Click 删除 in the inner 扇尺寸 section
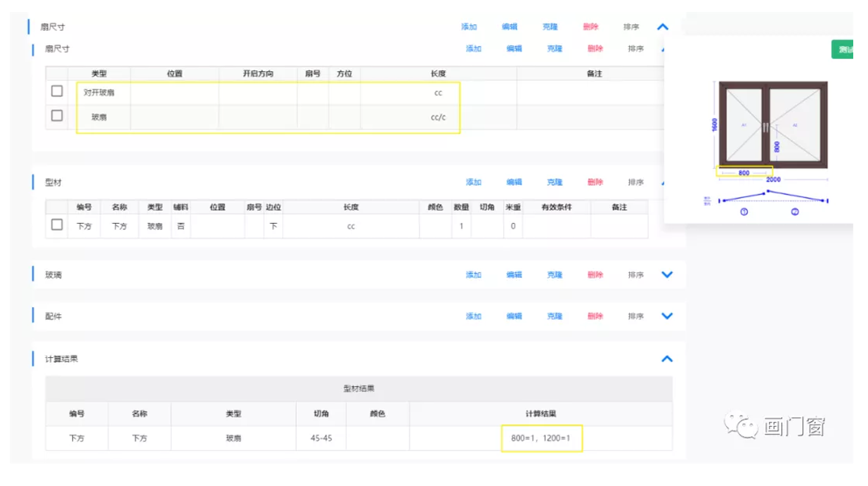 coord(595,49)
